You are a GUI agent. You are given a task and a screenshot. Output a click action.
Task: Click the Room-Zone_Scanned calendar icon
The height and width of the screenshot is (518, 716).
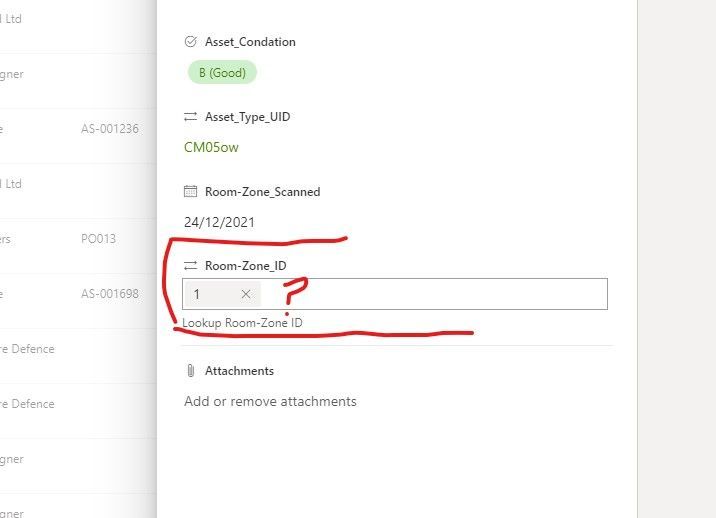[191, 191]
